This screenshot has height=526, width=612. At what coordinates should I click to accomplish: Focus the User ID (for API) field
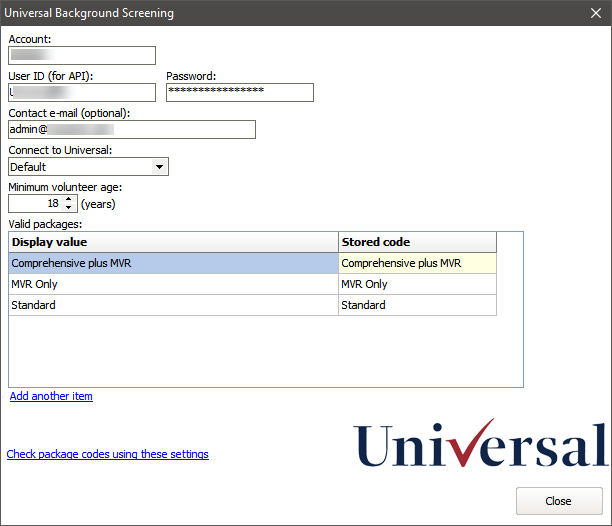click(x=82, y=92)
